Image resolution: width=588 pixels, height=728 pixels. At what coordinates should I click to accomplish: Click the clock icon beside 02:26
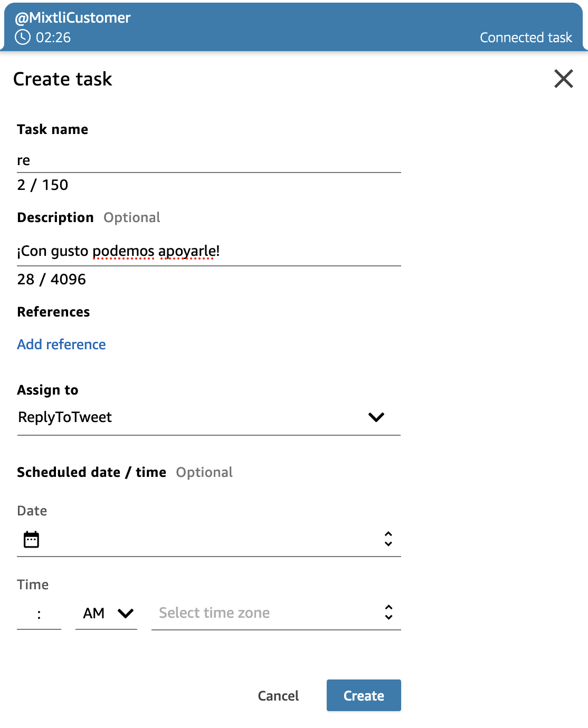coord(22,37)
